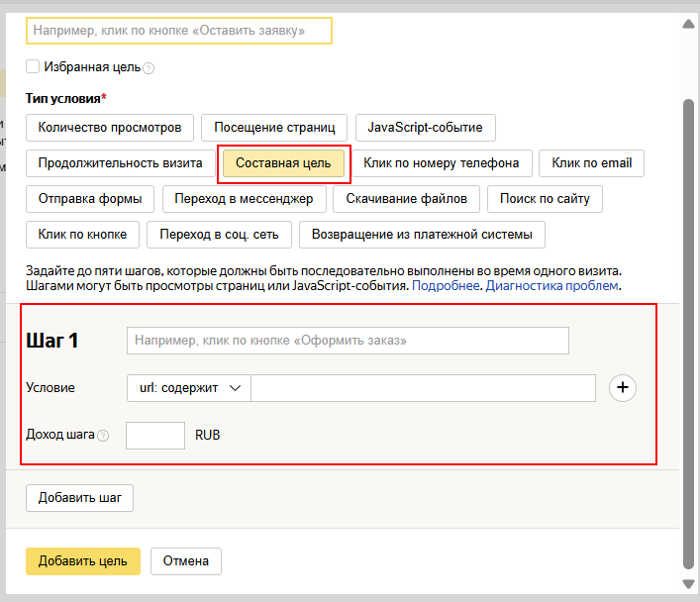Select Переход в мессенджер condition type
700x602 pixels.
(x=244, y=199)
